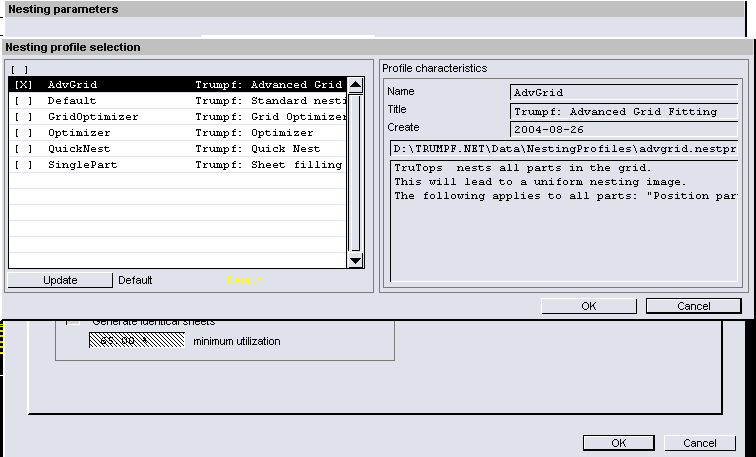Select the QuickNest nesting profile row

click(x=177, y=148)
